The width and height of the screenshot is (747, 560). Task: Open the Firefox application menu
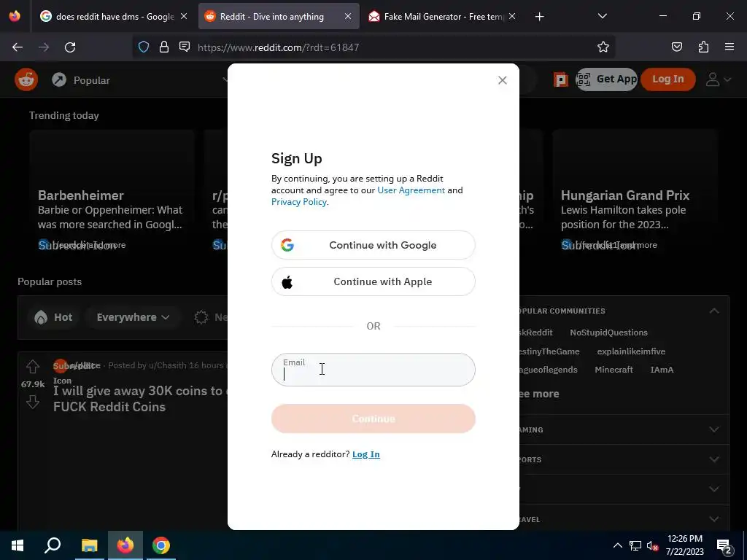pyautogui.click(x=729, y=47)
